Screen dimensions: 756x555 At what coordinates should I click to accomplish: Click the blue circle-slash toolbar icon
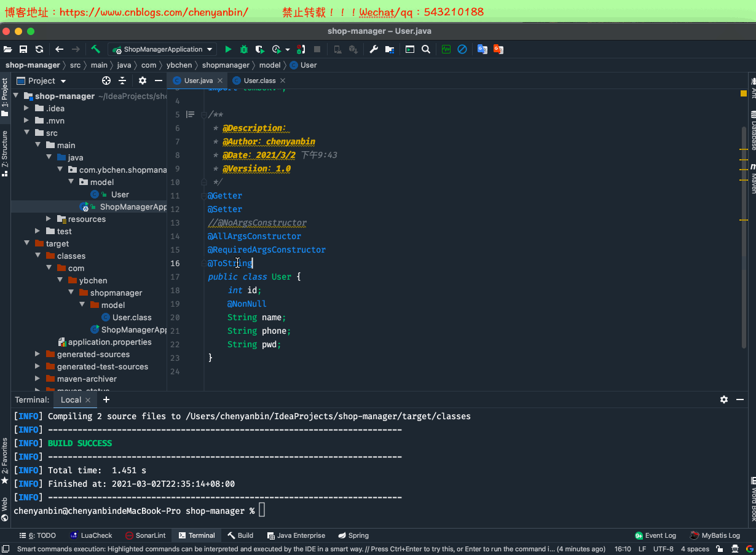coord(462,49)
